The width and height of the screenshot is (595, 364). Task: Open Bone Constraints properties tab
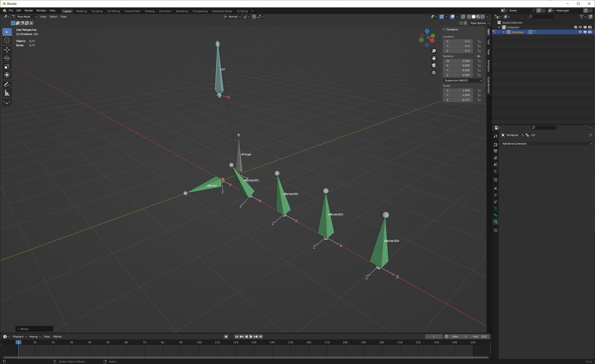[x=496, y=222]
